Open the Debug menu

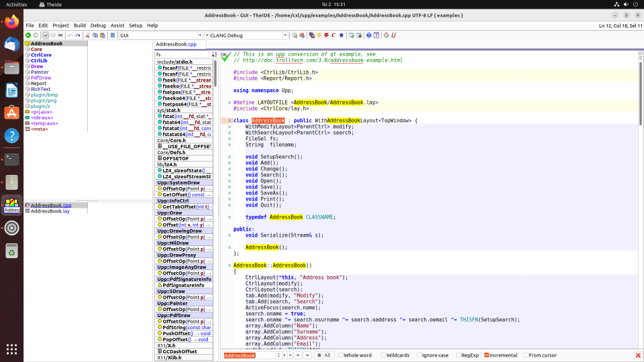pyautogui.click(x=98, y=25)
